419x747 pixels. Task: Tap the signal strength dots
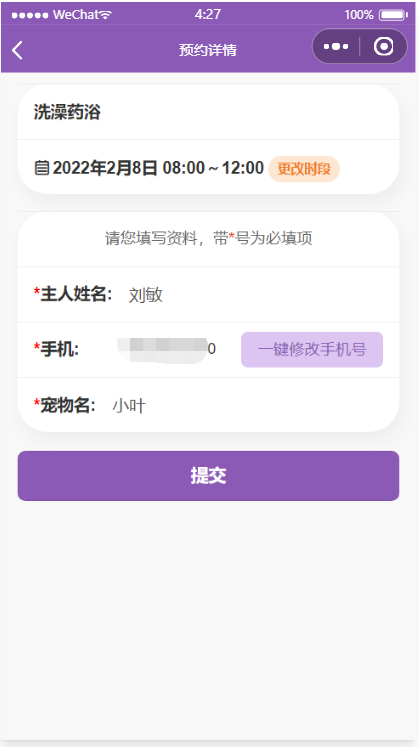pos(30,15)
